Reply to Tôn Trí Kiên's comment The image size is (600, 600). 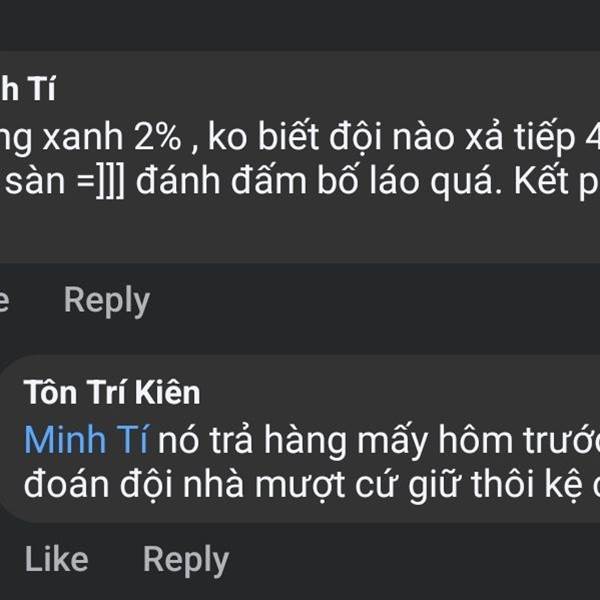(185, 560)
